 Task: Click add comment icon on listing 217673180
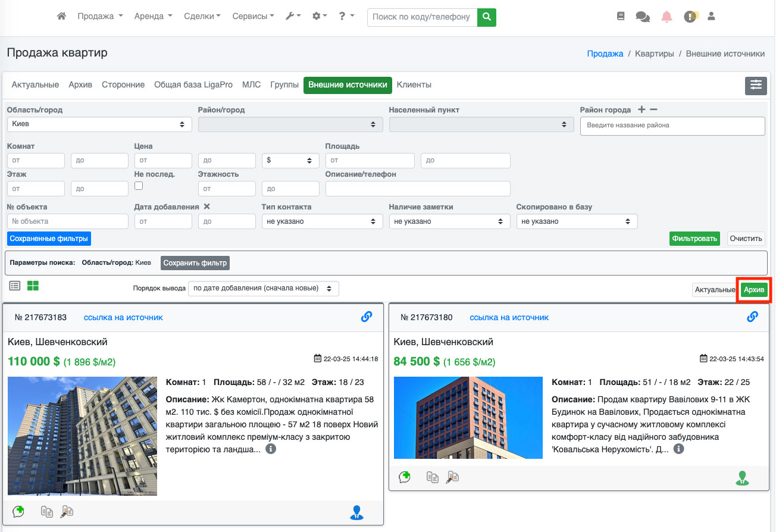pyautogui.click(x=405, y=477)
